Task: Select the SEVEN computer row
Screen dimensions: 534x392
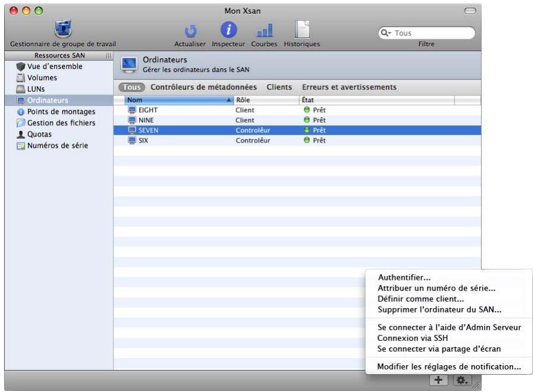Action: (297, 130)
